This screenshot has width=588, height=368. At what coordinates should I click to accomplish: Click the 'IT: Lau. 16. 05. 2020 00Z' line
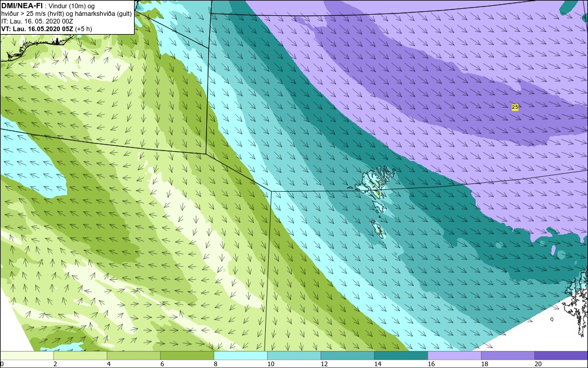point(37,21)
